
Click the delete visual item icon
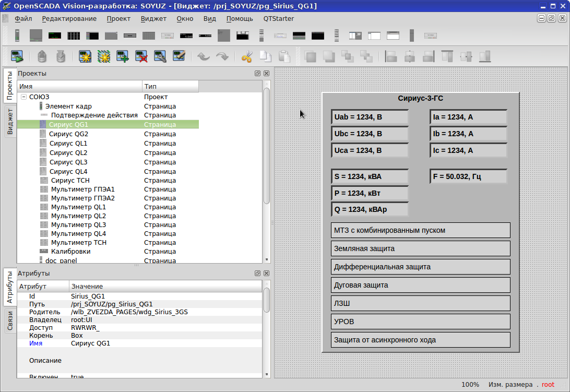[x=141, y=56]
